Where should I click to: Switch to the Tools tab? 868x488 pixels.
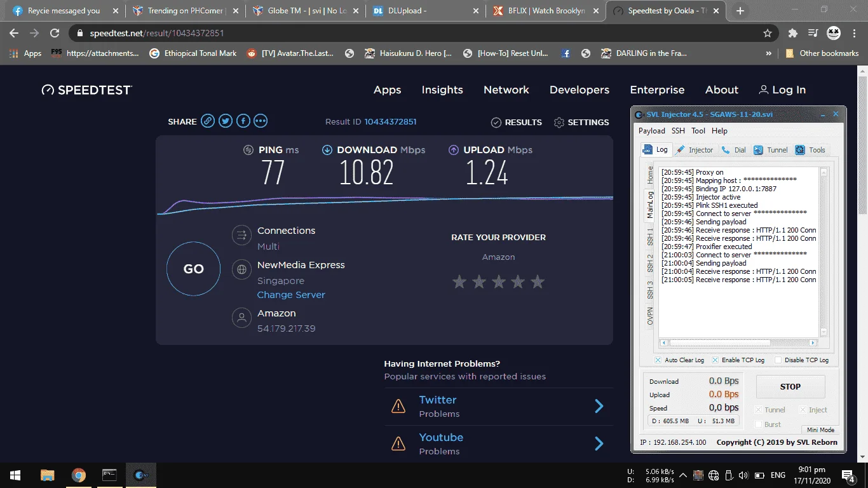click(x=810, y=150)
